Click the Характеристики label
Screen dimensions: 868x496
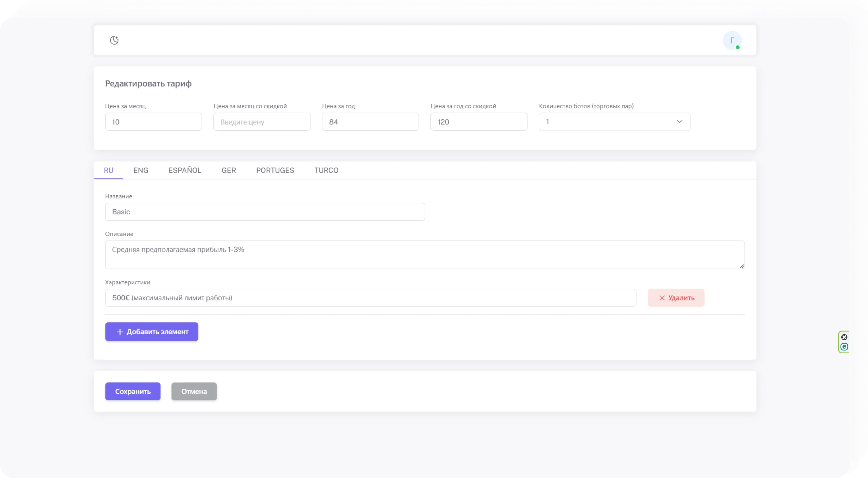click(127, 282)
